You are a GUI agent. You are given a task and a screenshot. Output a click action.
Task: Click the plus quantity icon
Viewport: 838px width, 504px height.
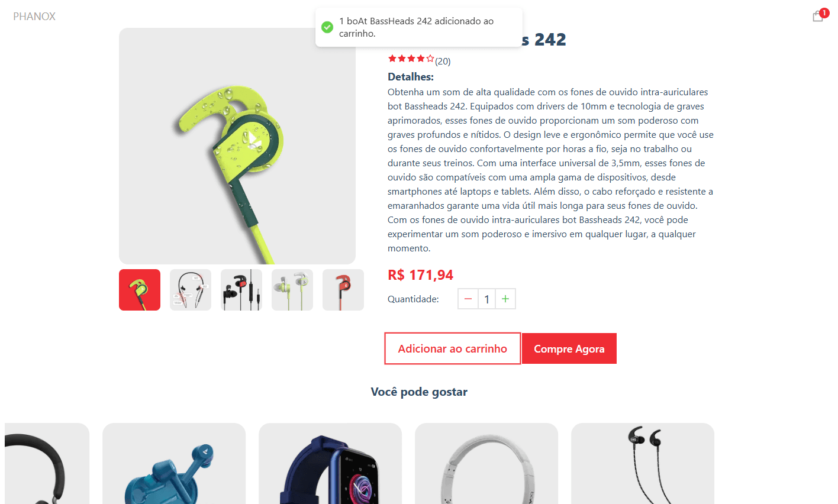tap(505, 299)
